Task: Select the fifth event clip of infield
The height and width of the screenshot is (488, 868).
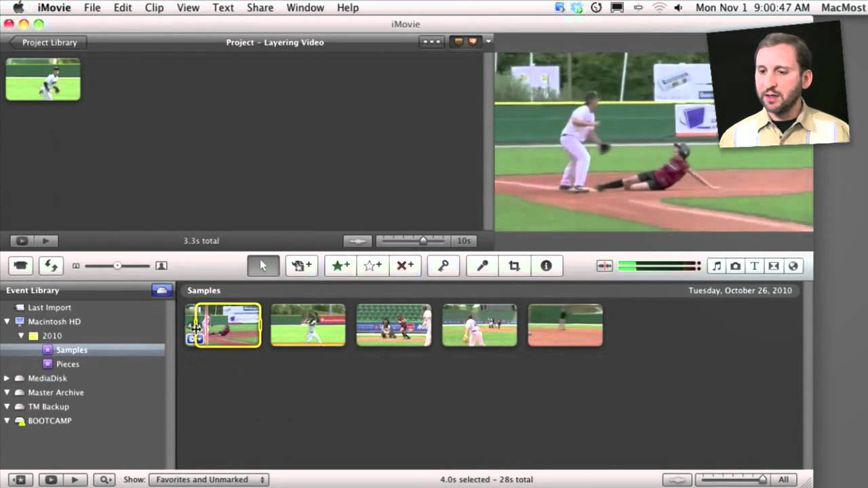Action: coord(566,325)
